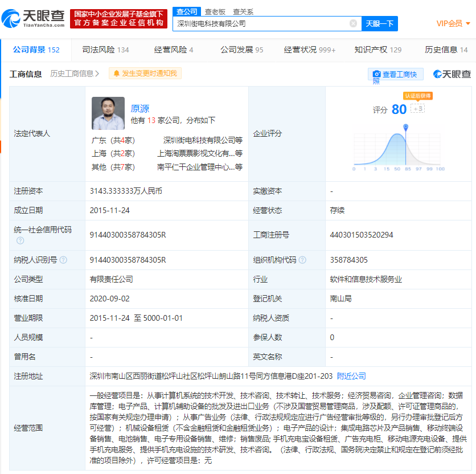Open help icon beside 统一社会信用代码
476x474 pixels.
[x=20, y=240]
